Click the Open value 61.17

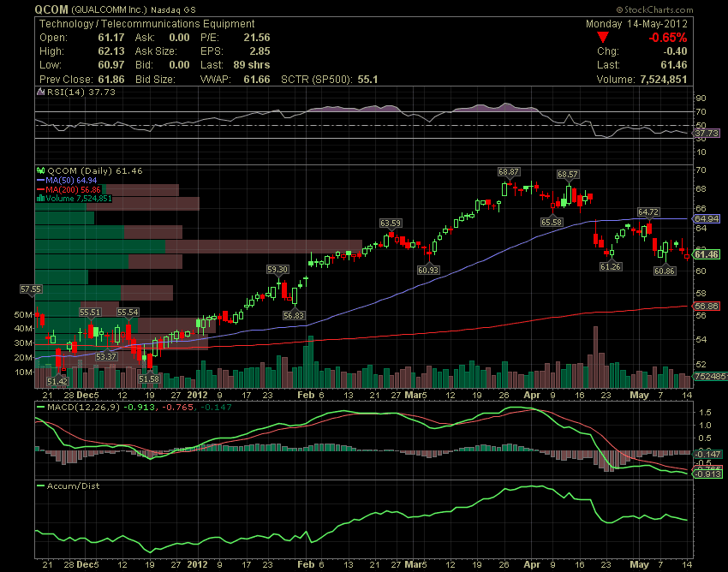(111, 38)
